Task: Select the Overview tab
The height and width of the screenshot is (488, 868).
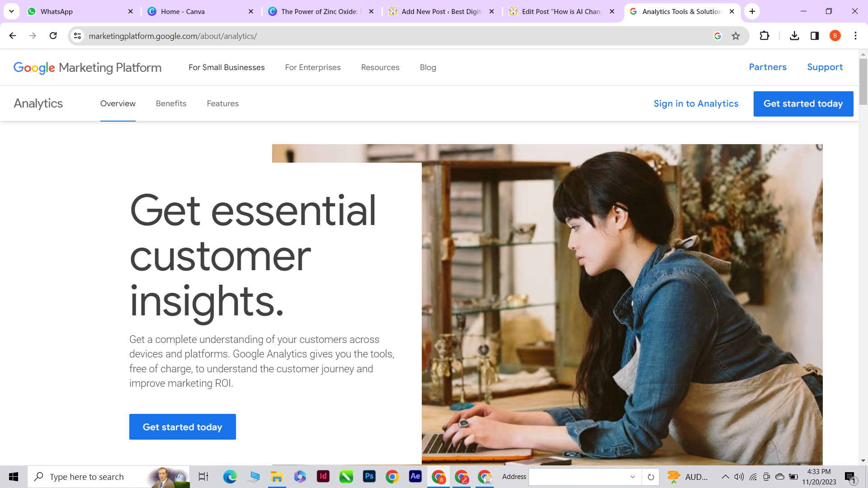Action: 118,103
